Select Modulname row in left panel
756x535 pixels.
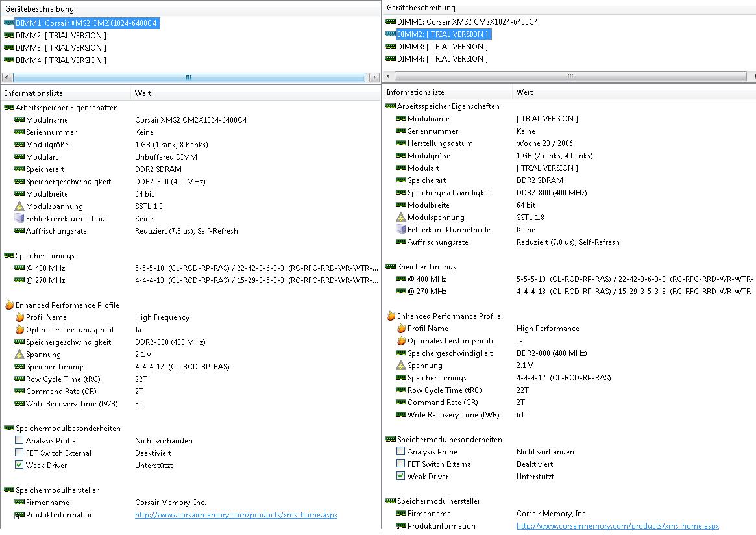click(x=130, y=120)
